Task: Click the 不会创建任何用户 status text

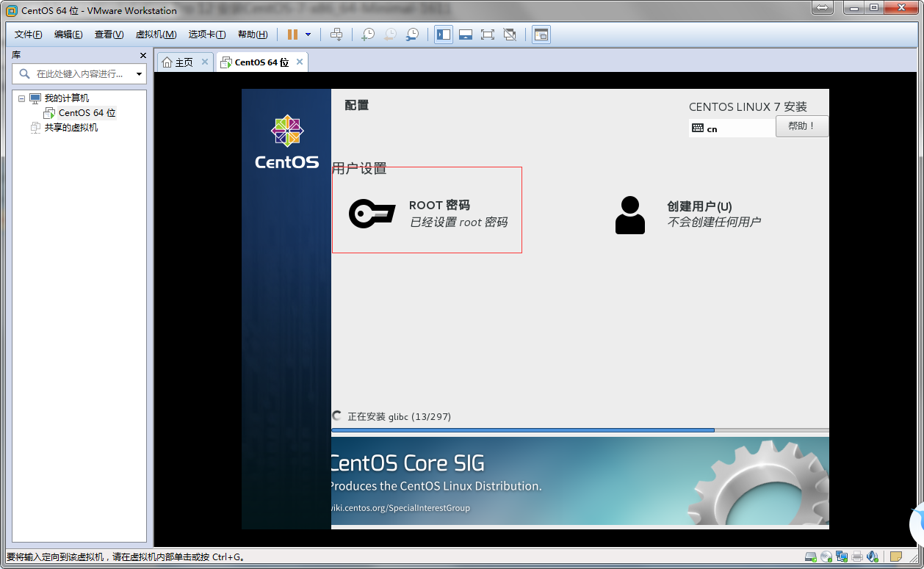Action: coord(714,222)
